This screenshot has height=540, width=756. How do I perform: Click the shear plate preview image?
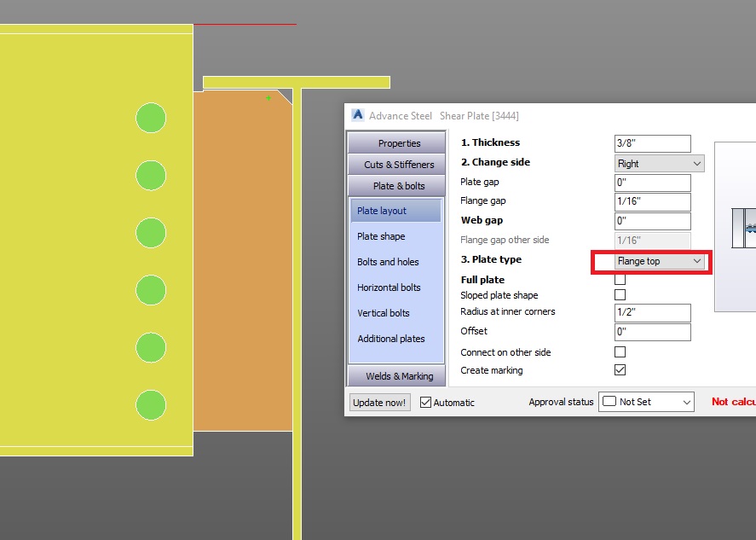point(743,229)
